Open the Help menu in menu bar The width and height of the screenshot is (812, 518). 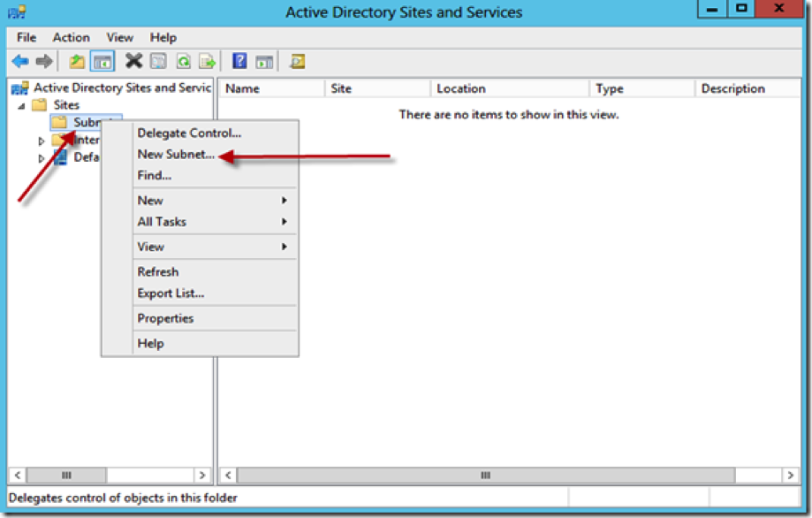(x=163, y=37)
